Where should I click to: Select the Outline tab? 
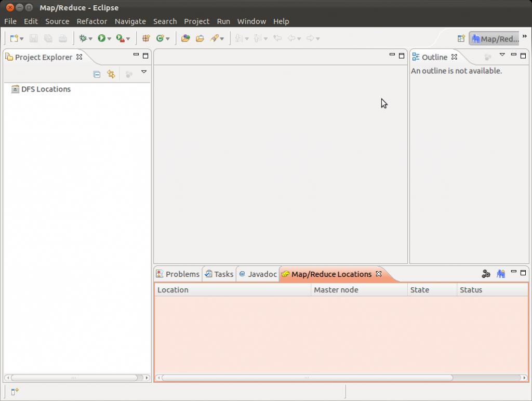point(434,57)
